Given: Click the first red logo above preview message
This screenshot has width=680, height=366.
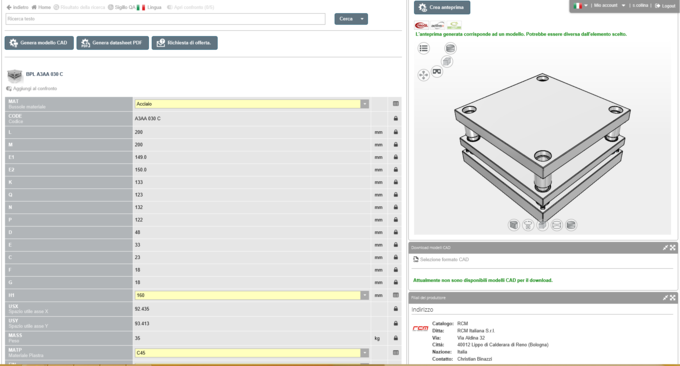Looking at the screenshot, I should click(x=421, y=25).
